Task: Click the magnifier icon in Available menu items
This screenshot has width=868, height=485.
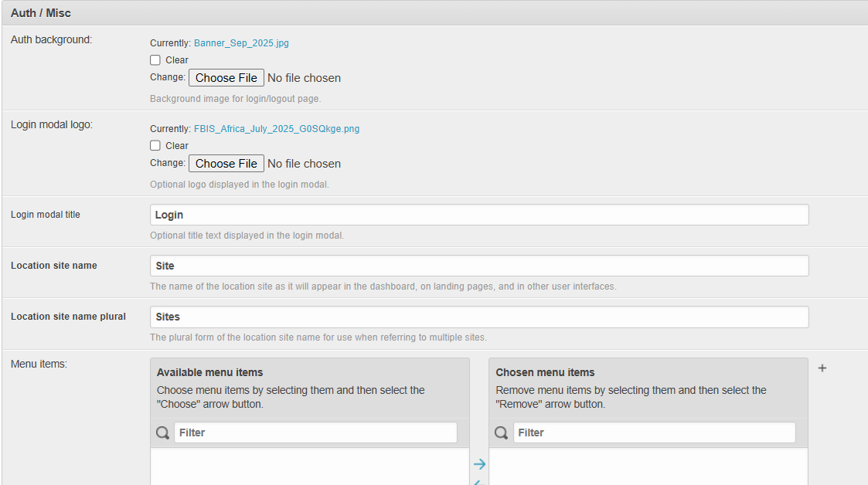Action: tap(162, 432)
